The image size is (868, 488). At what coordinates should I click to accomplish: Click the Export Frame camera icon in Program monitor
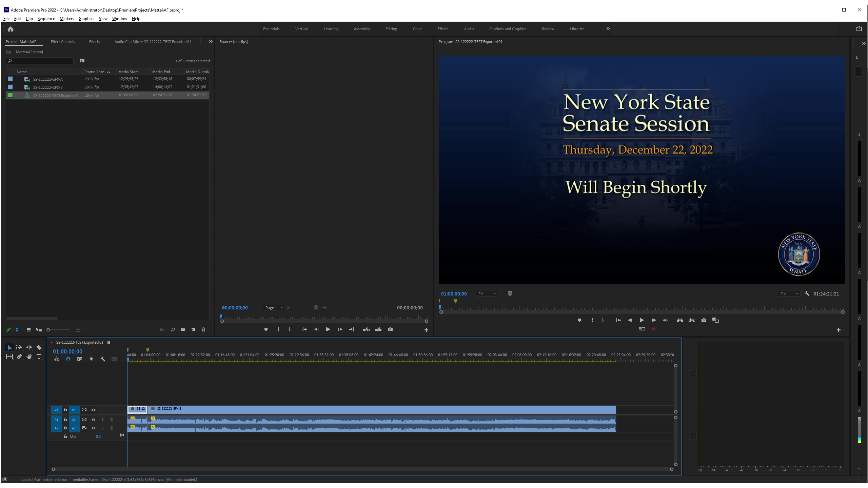coord(704,320)
